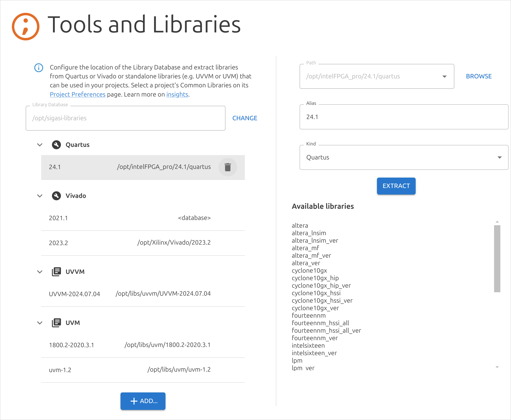Click 'altera_mf_ver' in the list
This screenshot has width=511, height=420.
coord(311,255)
